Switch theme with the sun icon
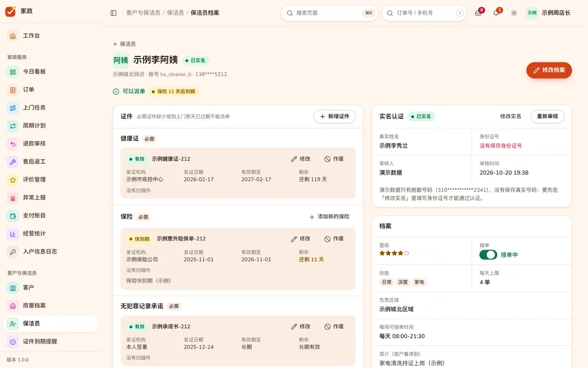This screenshot has height=368, width=588. 514,13
